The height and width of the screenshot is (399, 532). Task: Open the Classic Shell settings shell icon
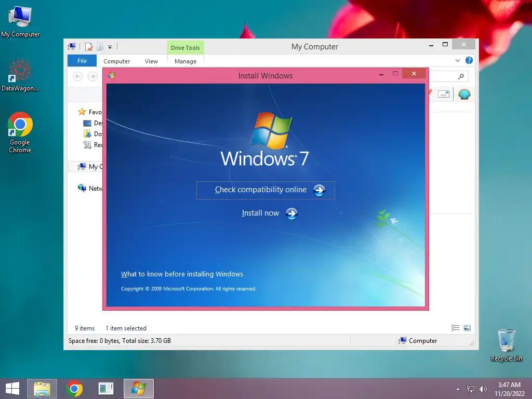(464, 94)
